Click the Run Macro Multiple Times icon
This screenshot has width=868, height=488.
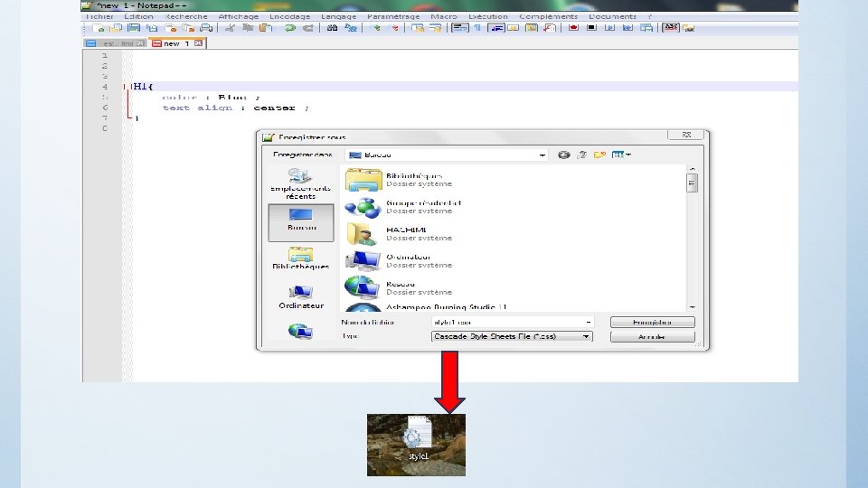627,28
